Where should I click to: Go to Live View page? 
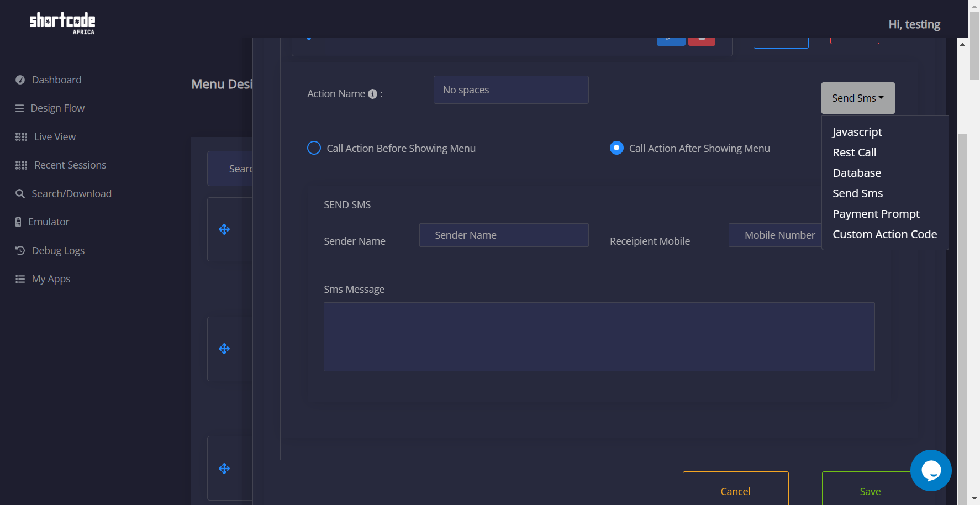coord(55,137)
